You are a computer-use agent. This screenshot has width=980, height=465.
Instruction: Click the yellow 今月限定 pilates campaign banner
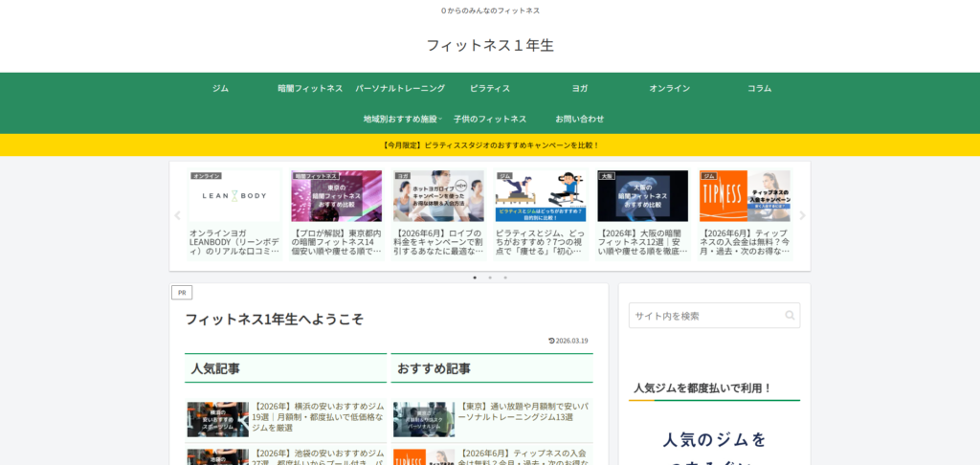point(490,145)
